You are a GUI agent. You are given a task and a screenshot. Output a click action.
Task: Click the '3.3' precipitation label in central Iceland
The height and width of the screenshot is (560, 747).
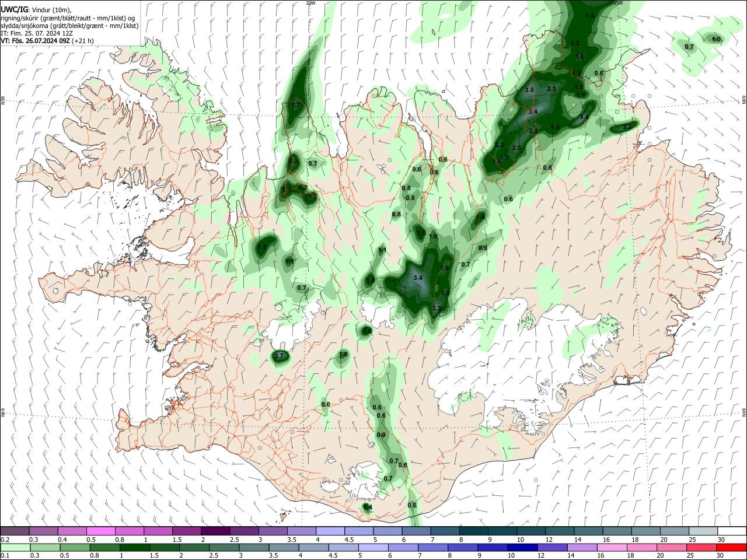click(436, 308)
